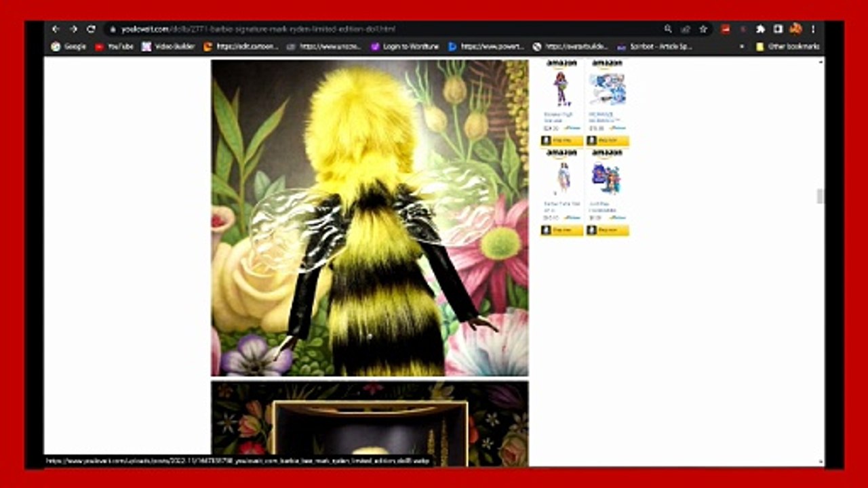The height and width of the screenshot is (488, 868).
Task: View site info via the lock icon
Action: (x=112, y=29)
